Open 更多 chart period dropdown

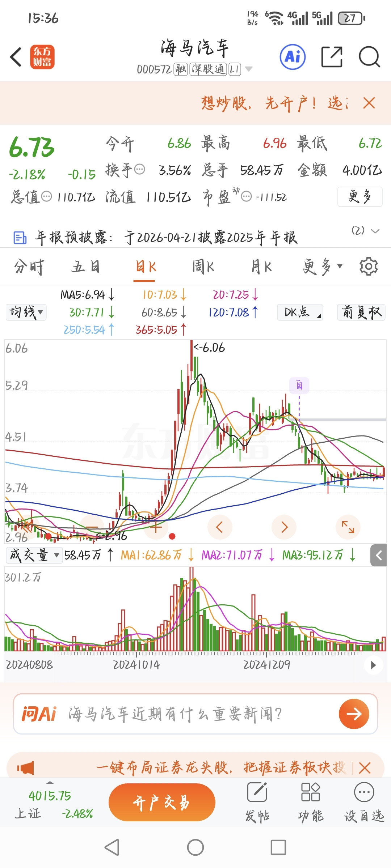[x=322, y=267]
